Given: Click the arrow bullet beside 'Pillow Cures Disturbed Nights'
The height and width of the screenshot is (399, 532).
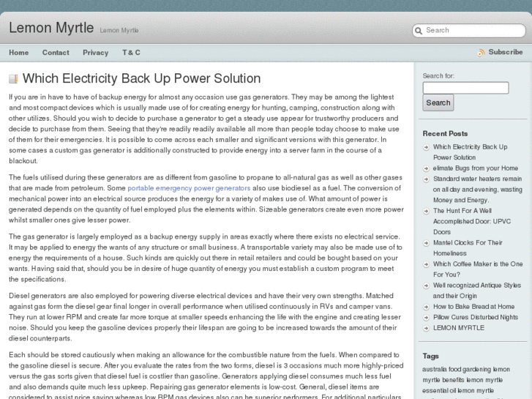Looking at the screenshot, I should [426, 318].
